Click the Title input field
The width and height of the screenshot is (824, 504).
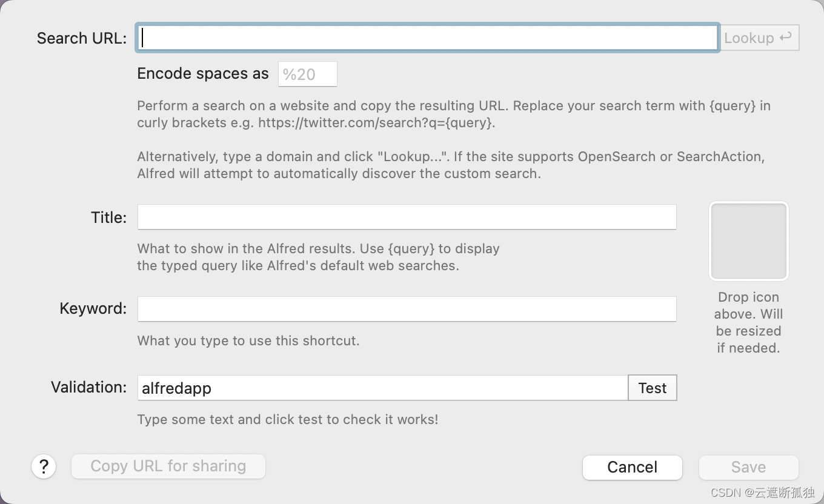coord(407,217)
